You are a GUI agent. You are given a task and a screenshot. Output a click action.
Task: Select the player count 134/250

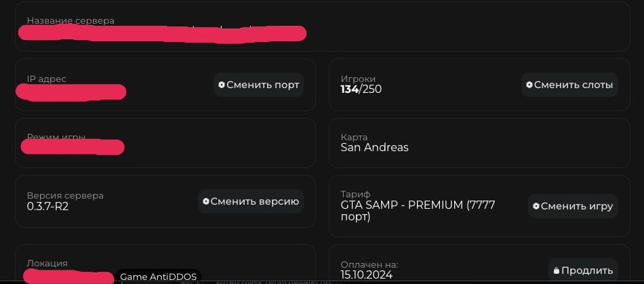coord(361,89)
